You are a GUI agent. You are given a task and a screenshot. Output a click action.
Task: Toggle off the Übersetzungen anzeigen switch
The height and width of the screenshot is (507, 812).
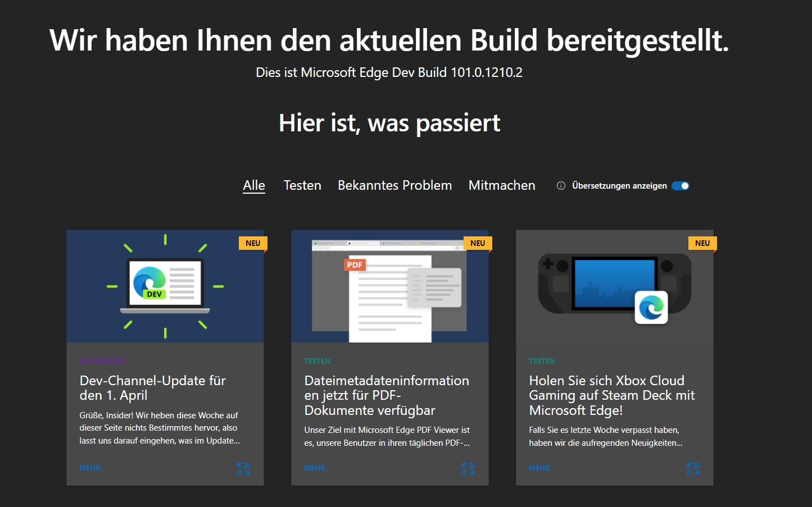pyautogui.click(x=681, y=186)
